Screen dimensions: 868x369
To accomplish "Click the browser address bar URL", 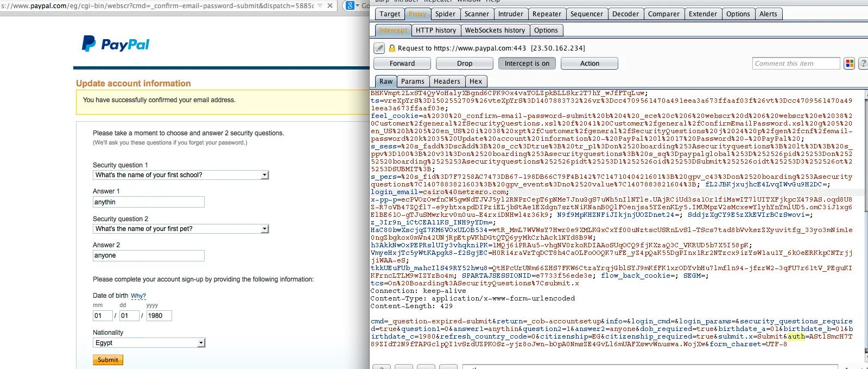I will click(157, 5).
